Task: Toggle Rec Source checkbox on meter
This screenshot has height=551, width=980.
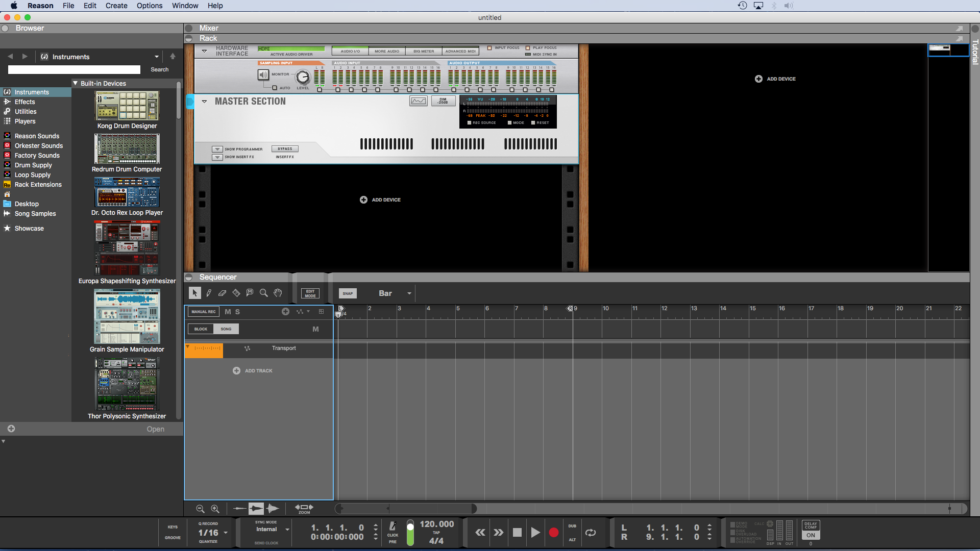Action: 470,123
